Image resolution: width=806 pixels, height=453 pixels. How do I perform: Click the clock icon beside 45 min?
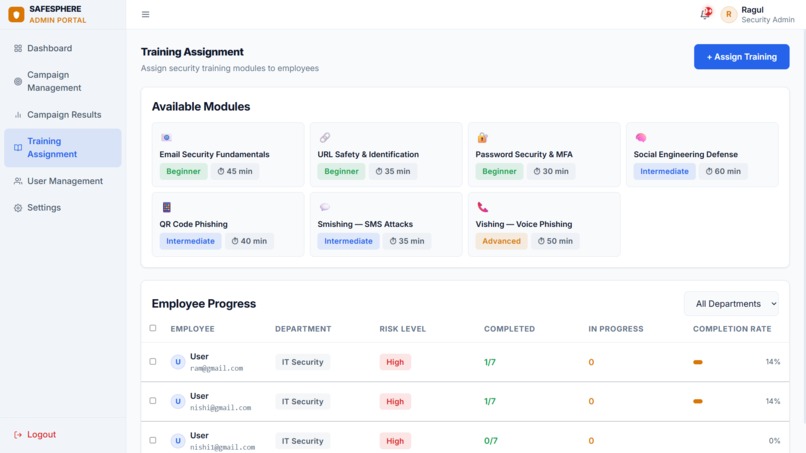(x=221, y=171)
